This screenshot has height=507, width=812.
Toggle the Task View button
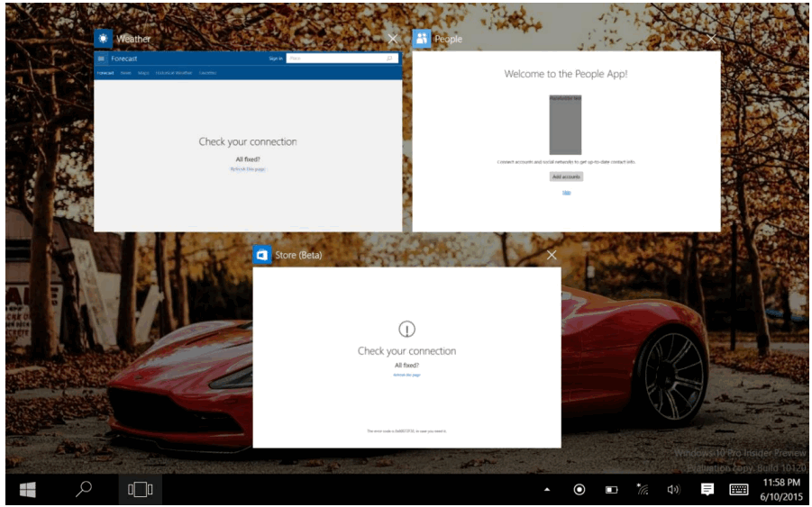pos(140,489)
